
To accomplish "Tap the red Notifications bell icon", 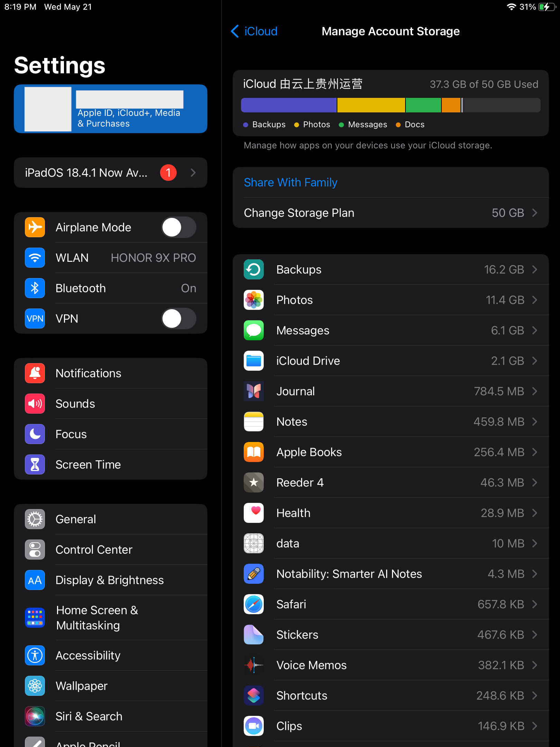I will click(x=35, y=373).
